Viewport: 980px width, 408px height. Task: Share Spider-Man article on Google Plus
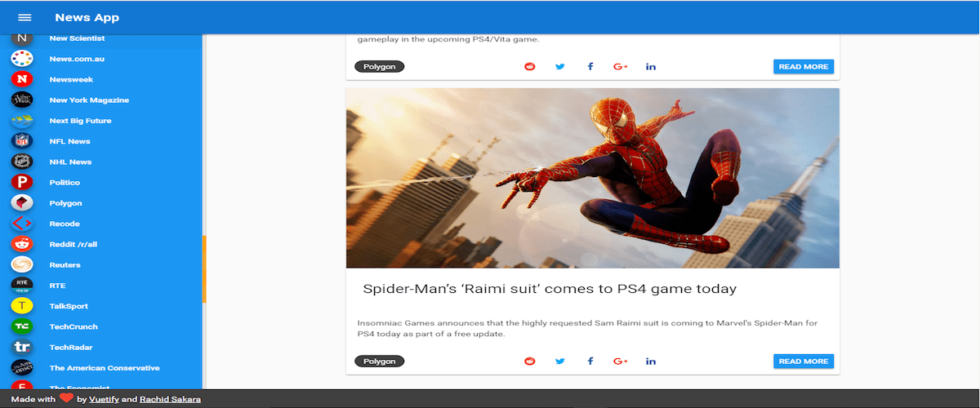coord(621,361)
